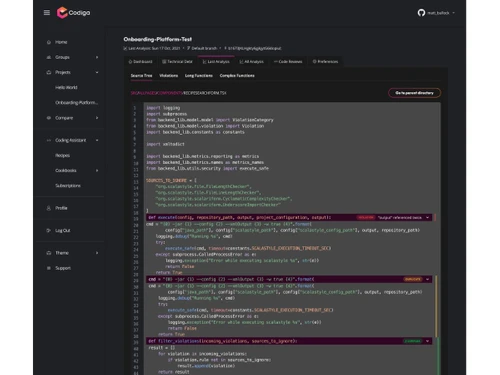Switch to the Dashboard tab
Screen dimensions: 500x375
coord(140,62)
